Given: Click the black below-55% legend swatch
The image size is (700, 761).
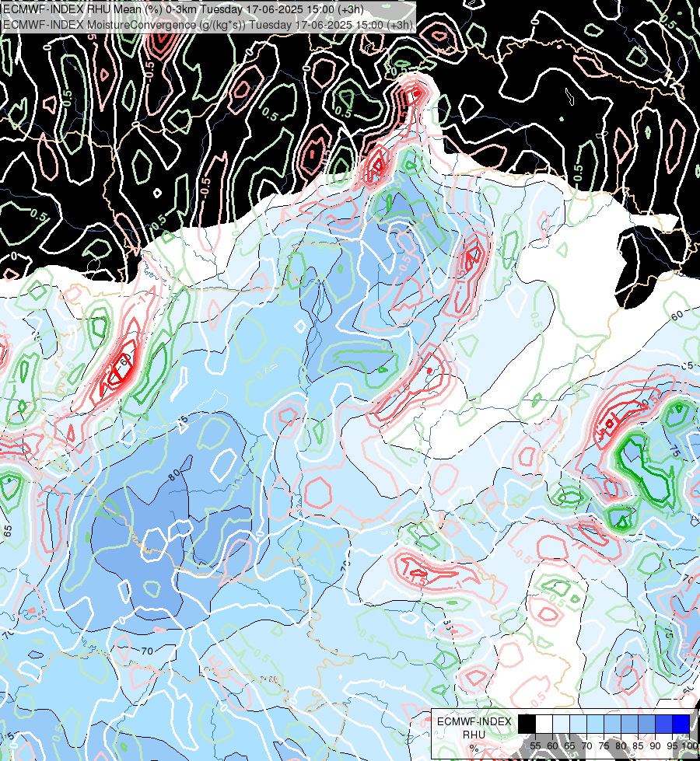Looking at the screenshot, I should (527, 724).
